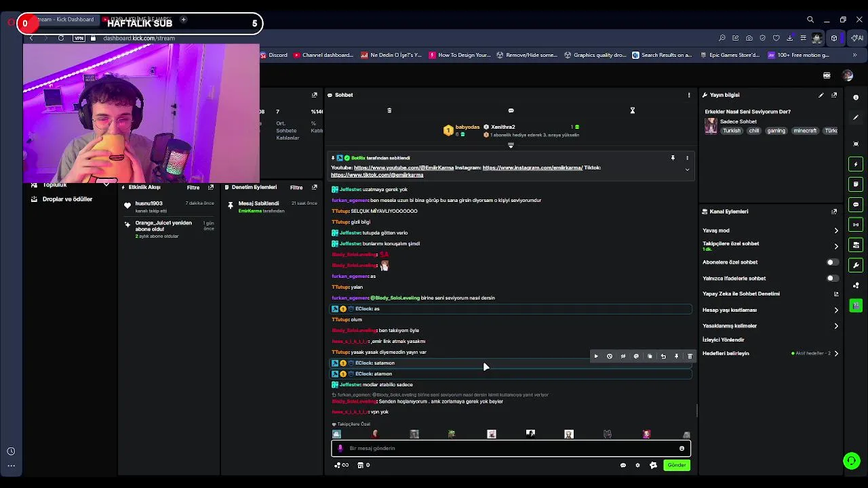Open the Filtre menu in Etkinlik Akışı

coord(193,188)
